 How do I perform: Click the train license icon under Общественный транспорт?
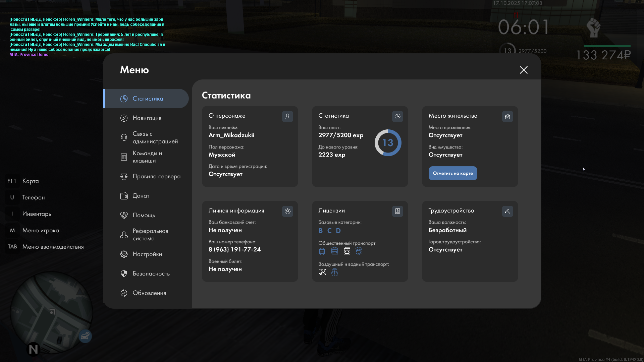(x=347, y=251)
